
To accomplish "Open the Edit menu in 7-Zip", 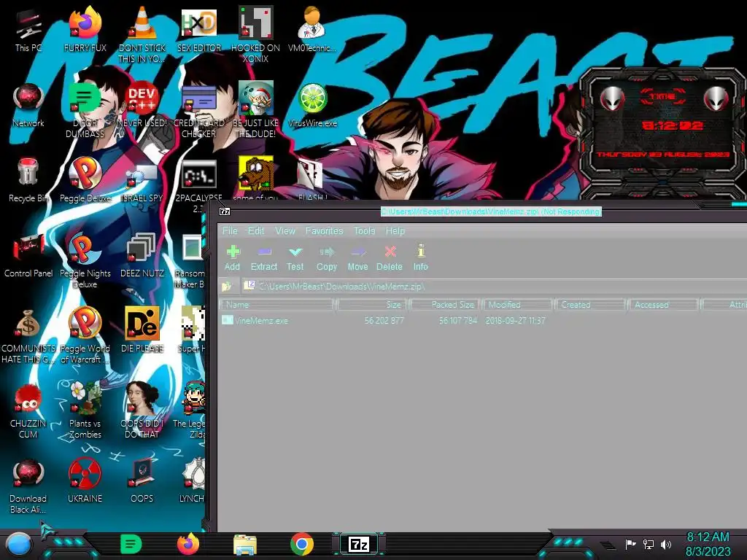I will point(256,231).
